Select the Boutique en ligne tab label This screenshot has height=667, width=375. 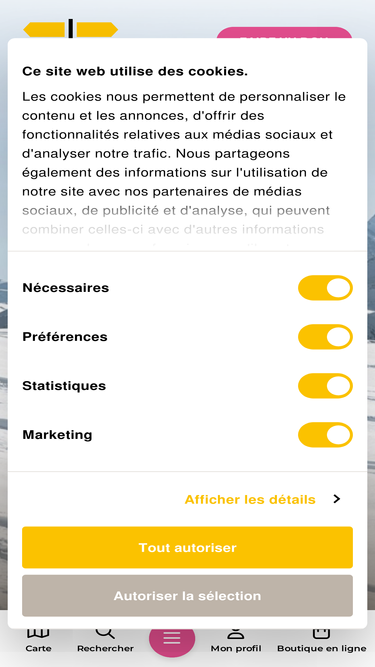pyautogui.click(x=321, y=649)
